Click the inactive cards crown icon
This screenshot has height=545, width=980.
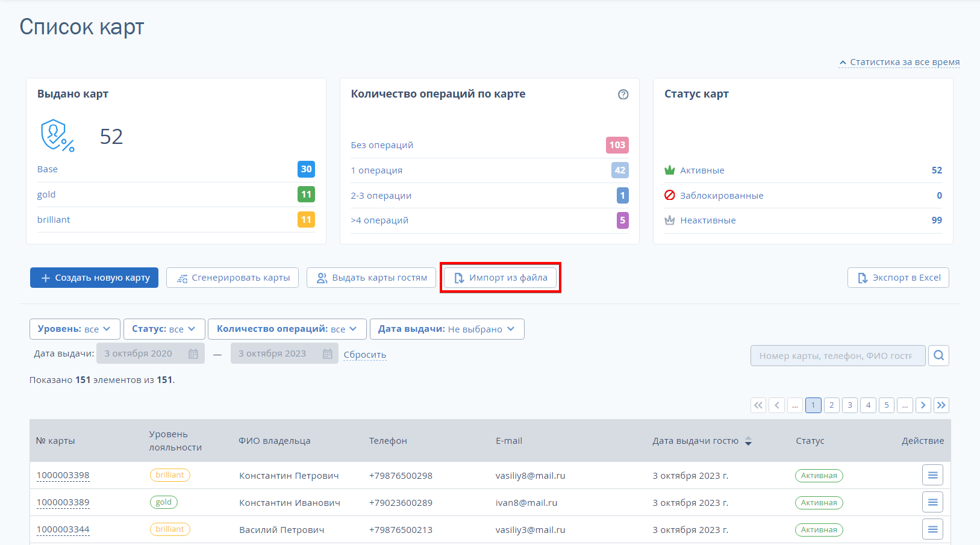(x=669, y=220)
